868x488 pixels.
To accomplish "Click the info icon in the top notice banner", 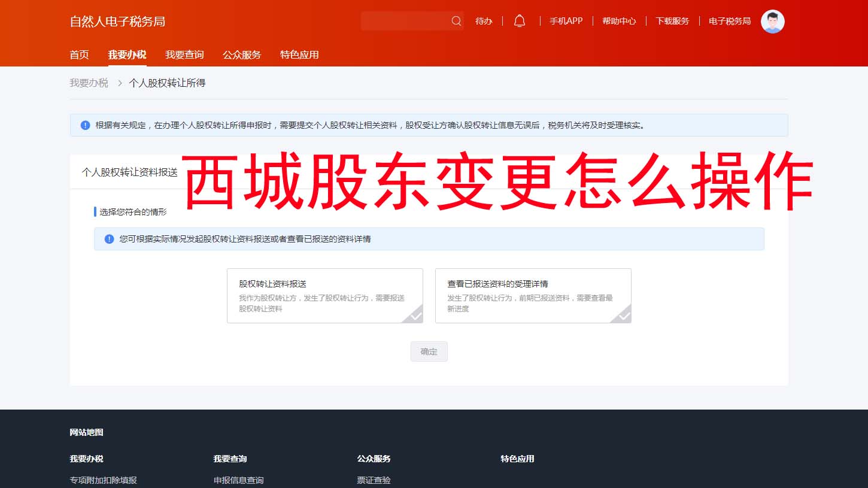I will point(86,125).
